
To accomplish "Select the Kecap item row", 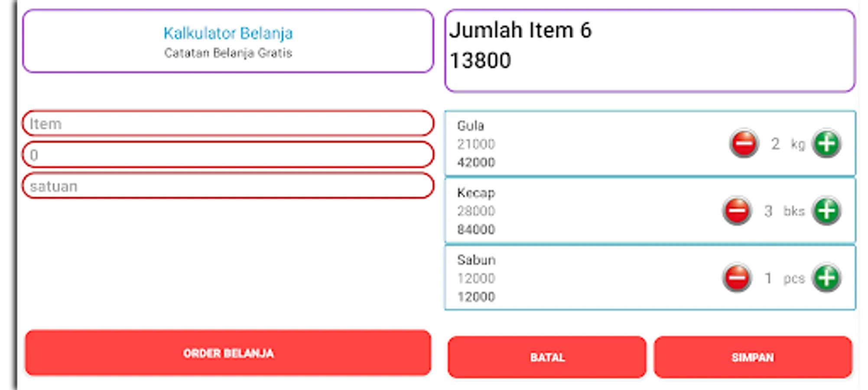I will click(585, 211).
